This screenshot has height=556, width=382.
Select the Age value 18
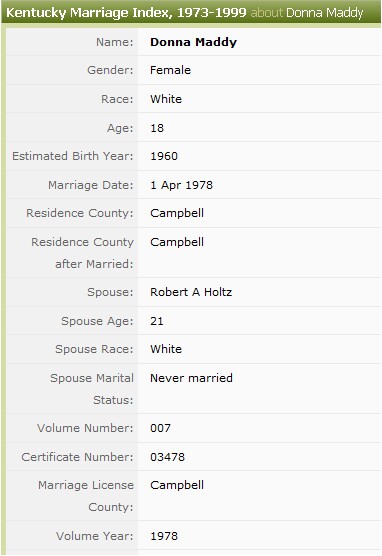tap(157, 128)
